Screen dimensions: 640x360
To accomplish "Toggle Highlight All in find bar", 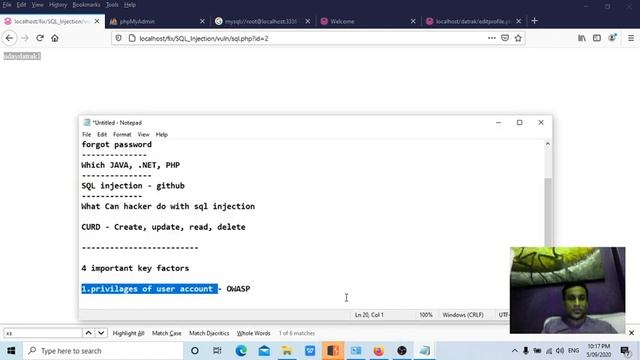I will coord(128,333).
